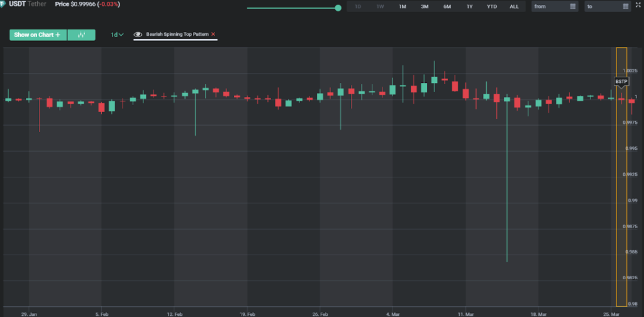Image resolution: width=644 pixels, height=317 pixels.
Task: Click the 0.9975 price axis label
Action: [630, 123]
